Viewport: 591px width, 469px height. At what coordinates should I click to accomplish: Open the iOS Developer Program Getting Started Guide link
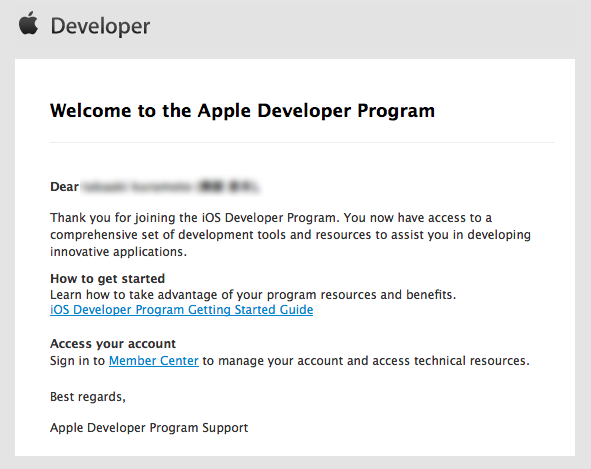(x=182, y=310)
